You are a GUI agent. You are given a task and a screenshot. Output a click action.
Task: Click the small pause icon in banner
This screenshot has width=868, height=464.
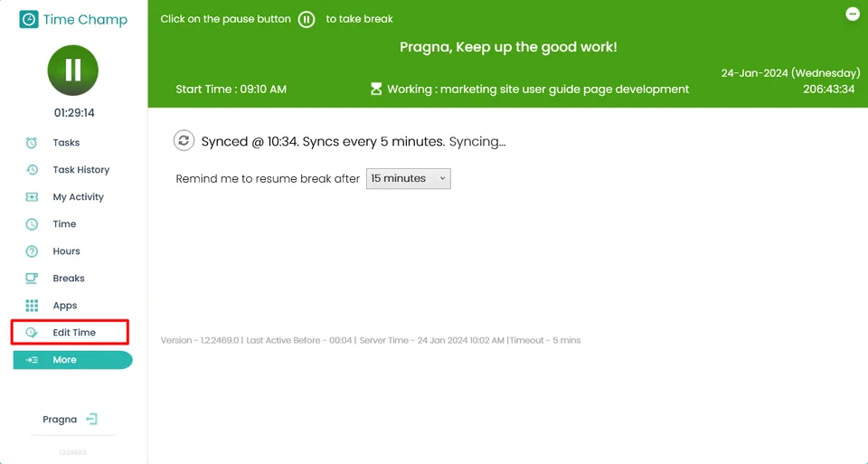307,19
